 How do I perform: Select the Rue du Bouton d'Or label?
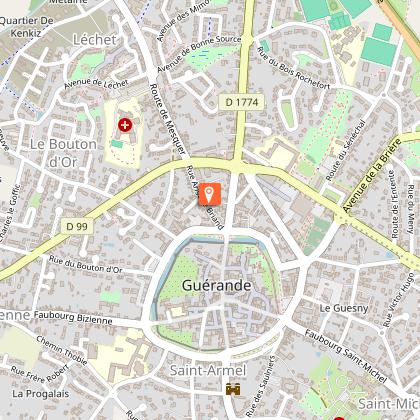pyautogui.click(x=86, y=264)
